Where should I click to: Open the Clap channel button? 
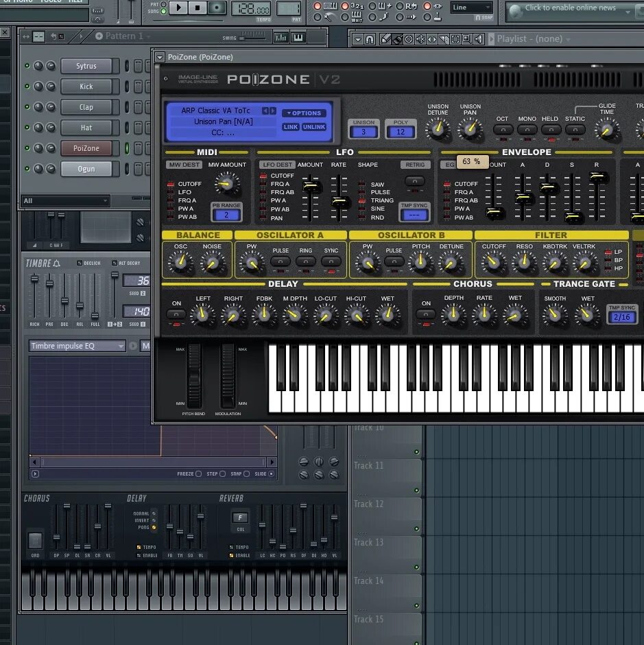click(x=86, y=107)
